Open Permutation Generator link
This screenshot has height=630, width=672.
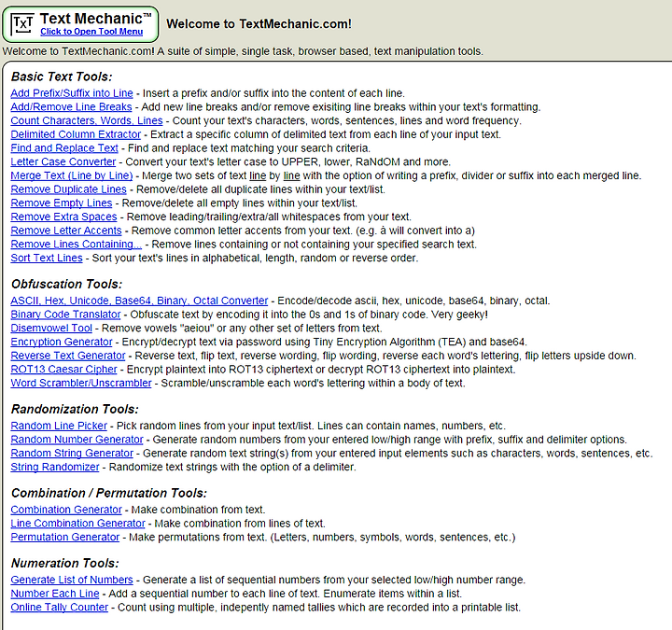pyautogui.click(x=65, y=537)
